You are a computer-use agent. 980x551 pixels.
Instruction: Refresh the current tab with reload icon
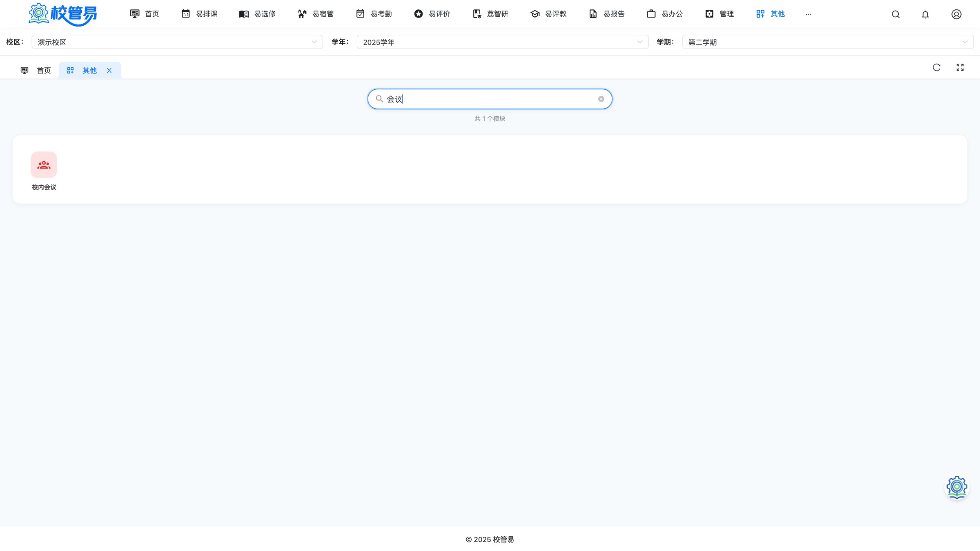pos(937,67)
